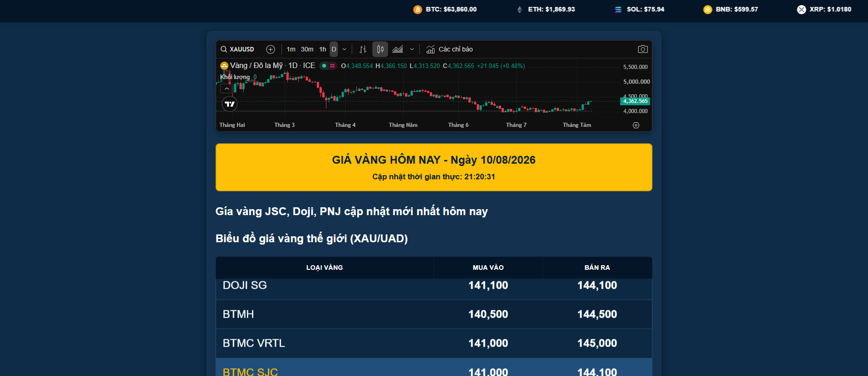Switch chart style to bars

pyautogui.click(x=363, y=49)
